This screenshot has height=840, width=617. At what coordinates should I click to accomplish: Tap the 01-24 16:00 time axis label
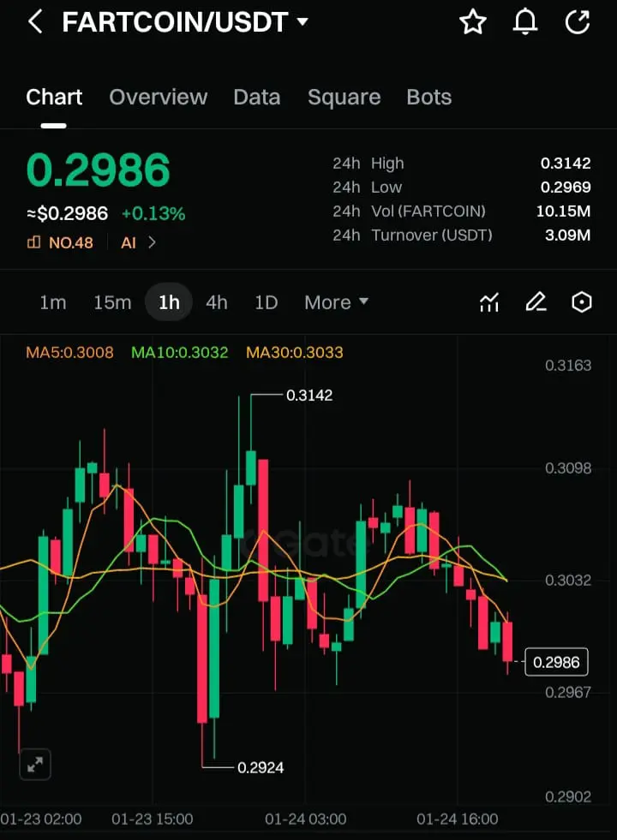(458, 819)
